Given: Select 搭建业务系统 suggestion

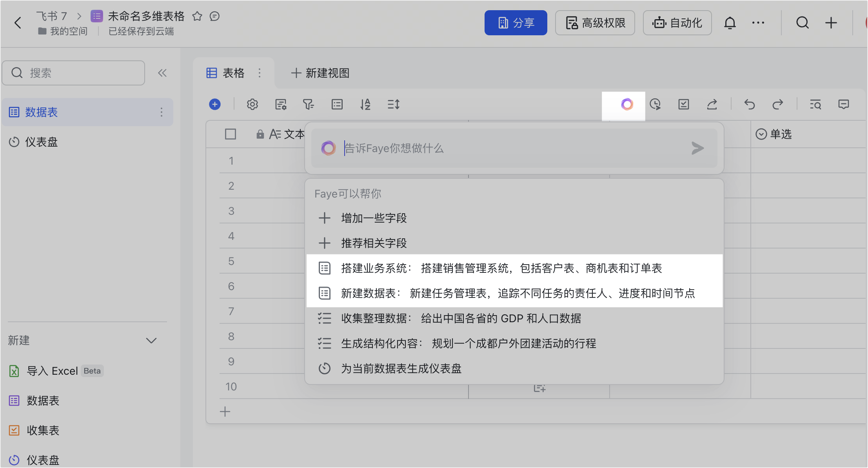Looking at the screenshot, I should [514, 268].
